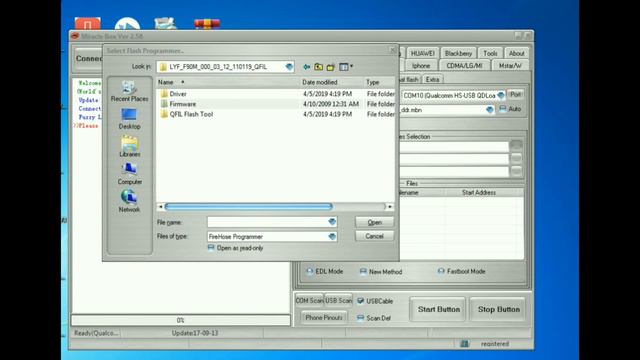Enable Open as read-only checkbox

pos(211,248)
